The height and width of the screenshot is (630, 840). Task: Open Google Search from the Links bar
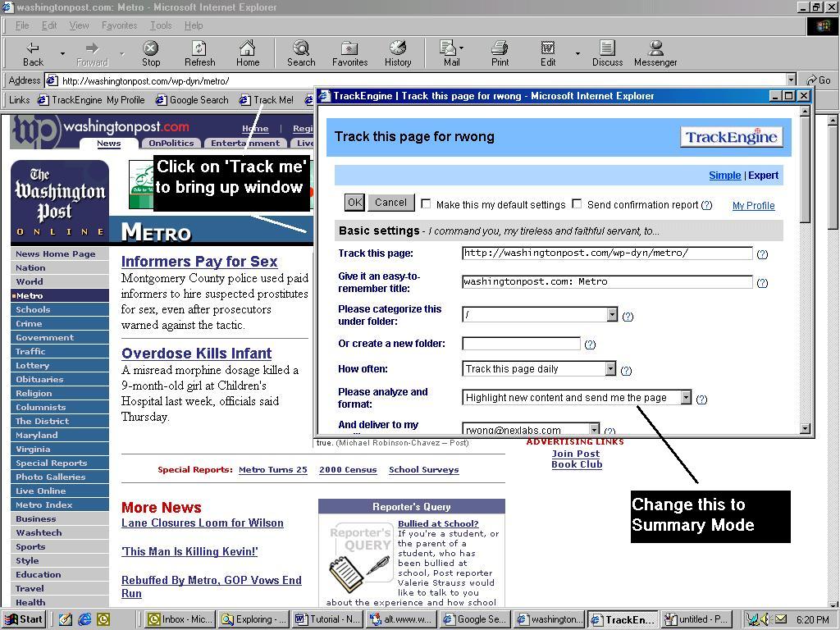point(192,100)
